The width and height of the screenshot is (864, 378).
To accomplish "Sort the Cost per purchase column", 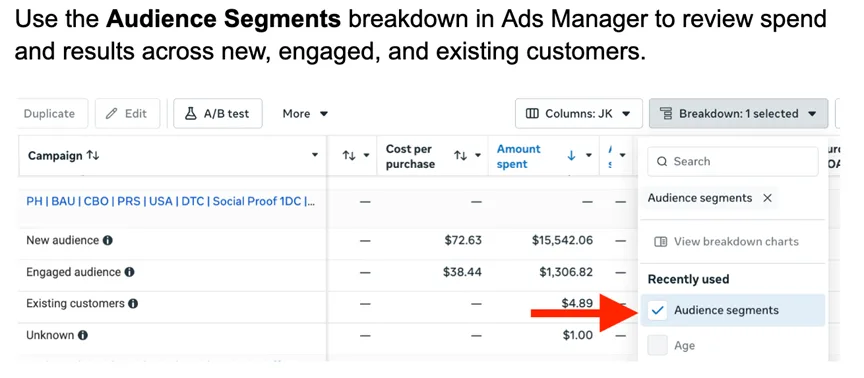I will [x=460, y=156].
